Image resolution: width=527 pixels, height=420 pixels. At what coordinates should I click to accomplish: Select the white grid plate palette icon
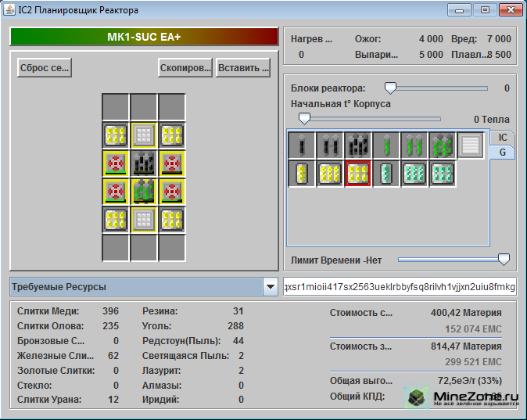pos(470,145)
